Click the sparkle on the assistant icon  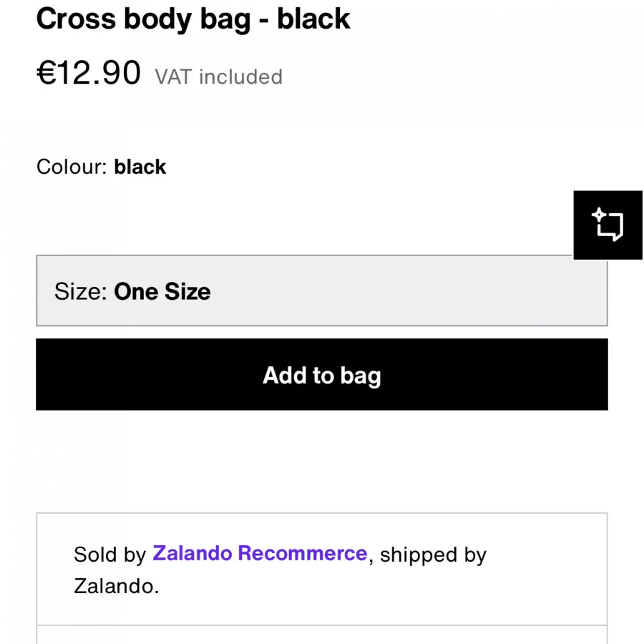click(x=598, y=214)
